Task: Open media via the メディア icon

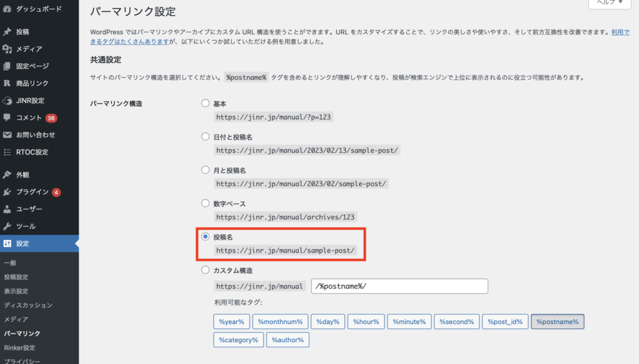Action: (x=7, y=49)
